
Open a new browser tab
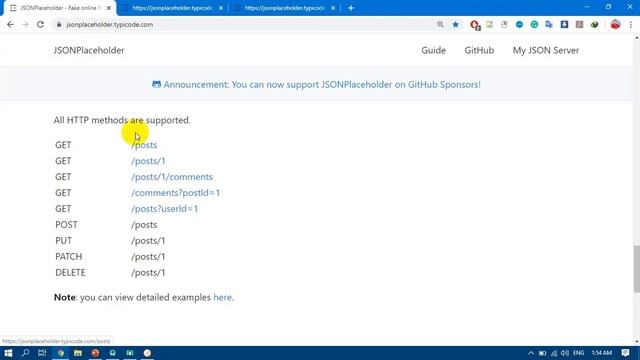tap(351, 8)
